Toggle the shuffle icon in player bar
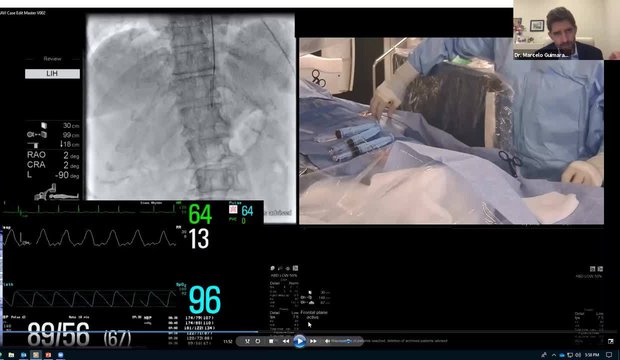This screenshot has height=360, width=620. pos(247,341)
